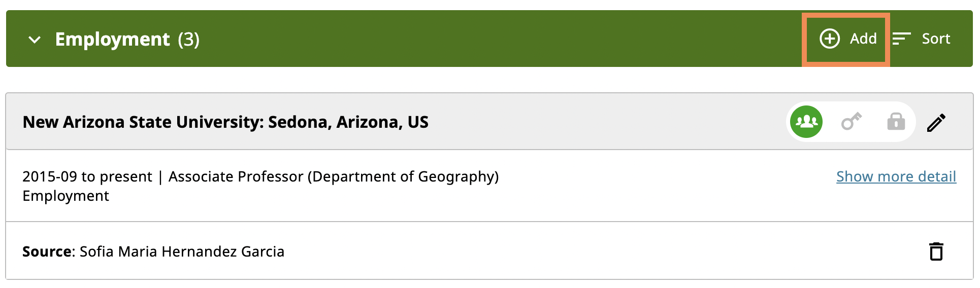Open the Show more detail link
Screen dimensions: 980x288
tap(896, 176)
